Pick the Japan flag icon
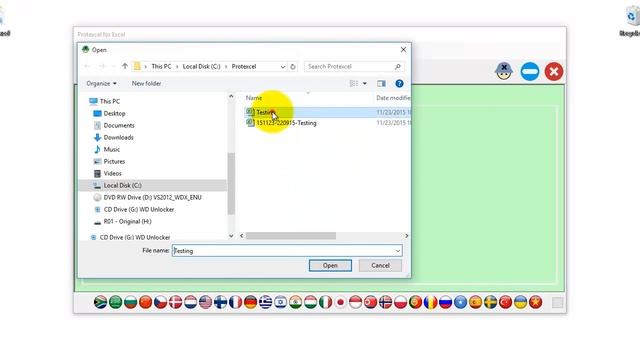This screenshot has width=640, height=360. point(340,302)
